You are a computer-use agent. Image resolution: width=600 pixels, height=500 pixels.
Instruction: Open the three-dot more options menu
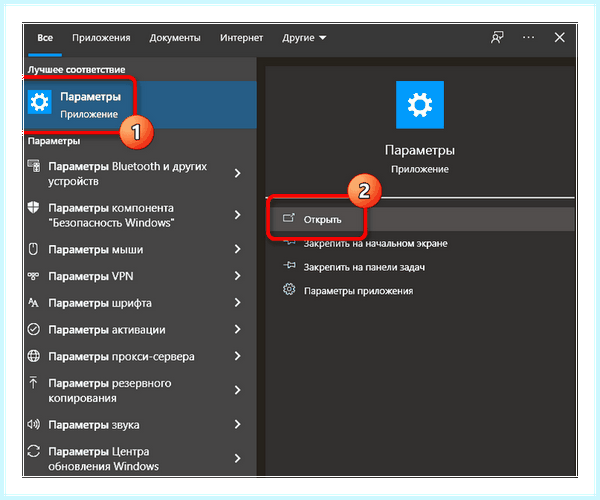(x=528, y=37)
